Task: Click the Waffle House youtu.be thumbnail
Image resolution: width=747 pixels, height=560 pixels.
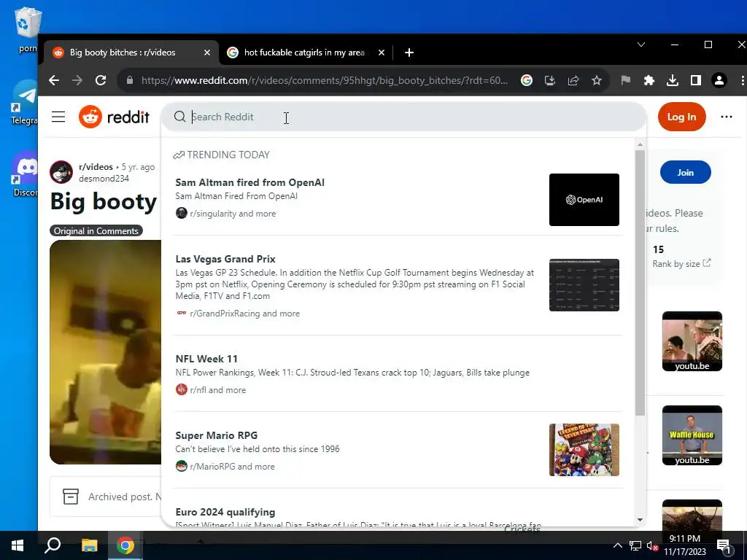Action: coord(692,435)
